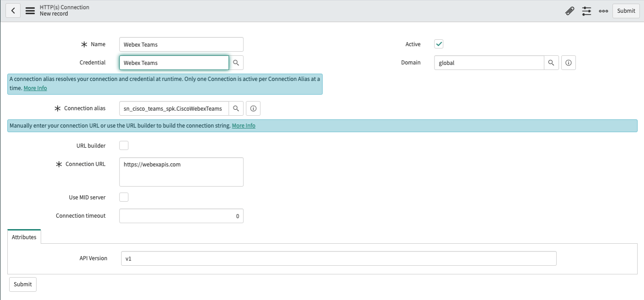Look up Connection alias using magnifier

coord(236,108)
